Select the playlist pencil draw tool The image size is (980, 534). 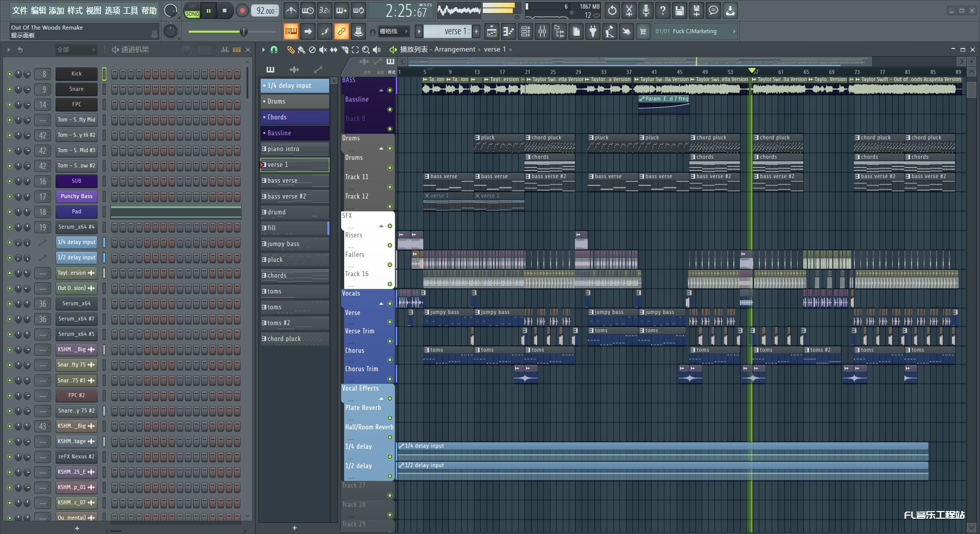291,50
